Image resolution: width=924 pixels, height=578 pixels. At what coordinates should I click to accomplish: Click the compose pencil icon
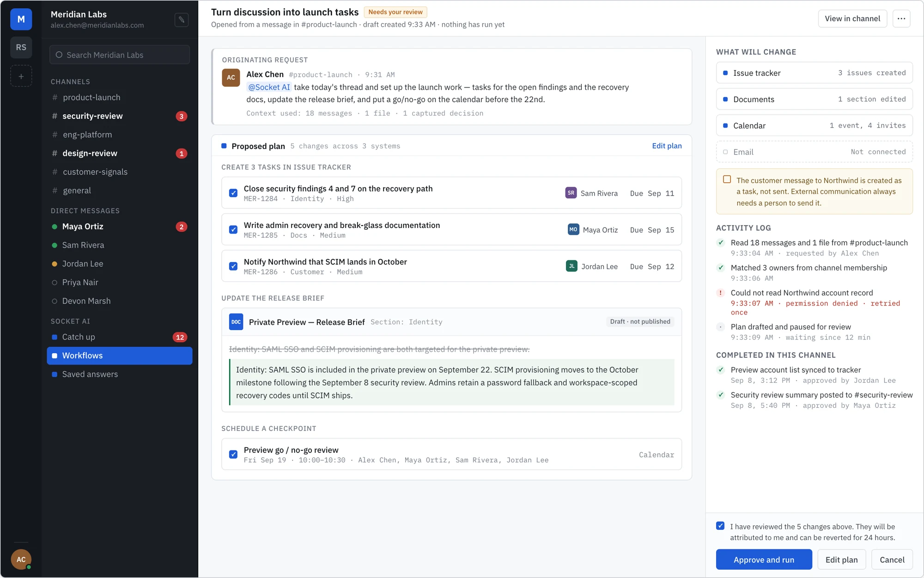[182, 20]
